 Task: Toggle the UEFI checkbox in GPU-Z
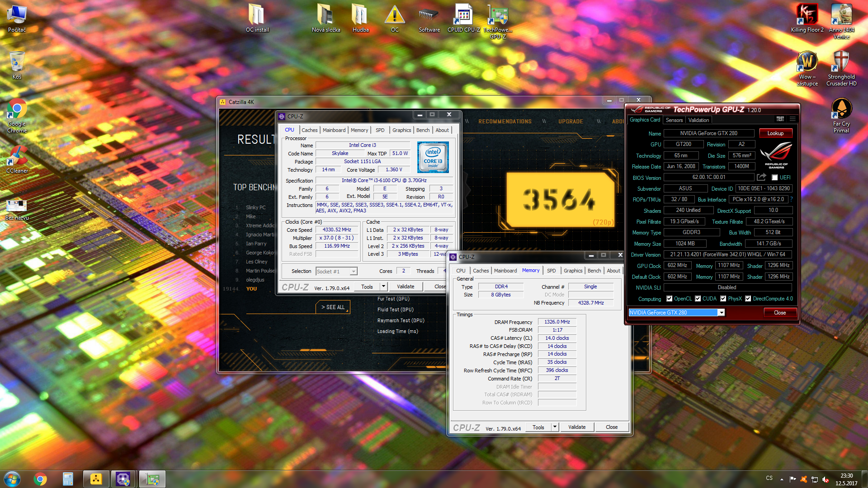click(x=774, y=178)
